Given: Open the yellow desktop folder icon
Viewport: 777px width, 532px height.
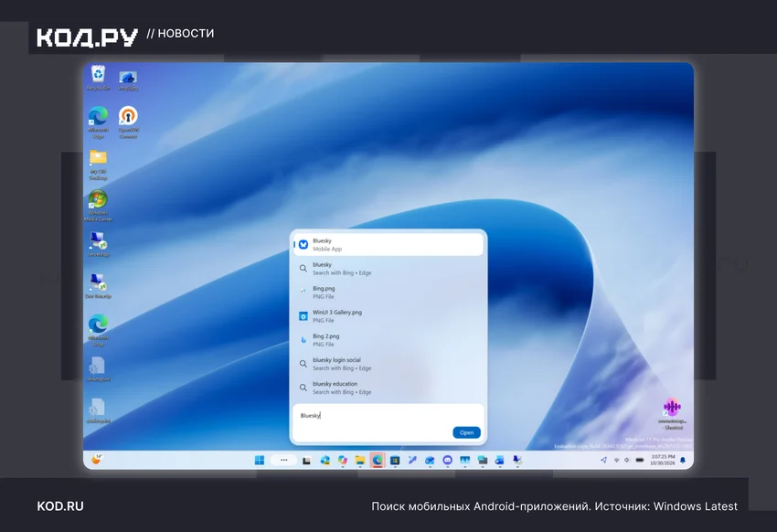Looking at the screenshot, I should point(98,165).
